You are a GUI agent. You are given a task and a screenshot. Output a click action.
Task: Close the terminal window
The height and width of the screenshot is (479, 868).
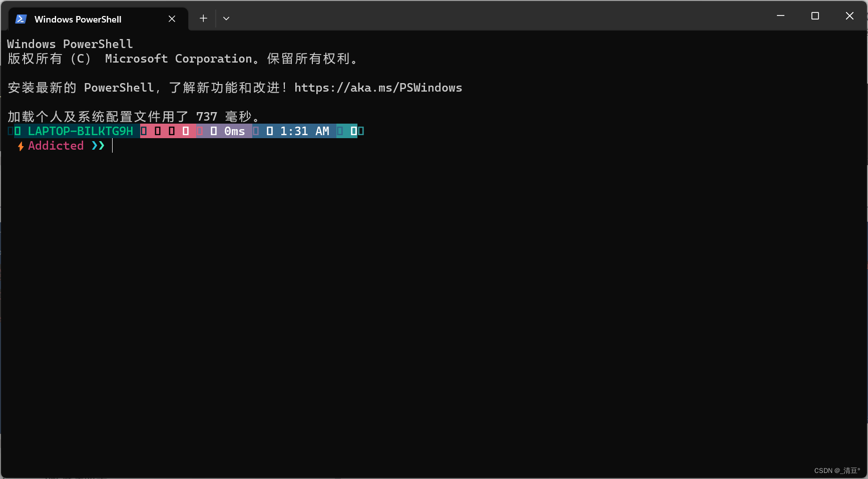[849, 16]
